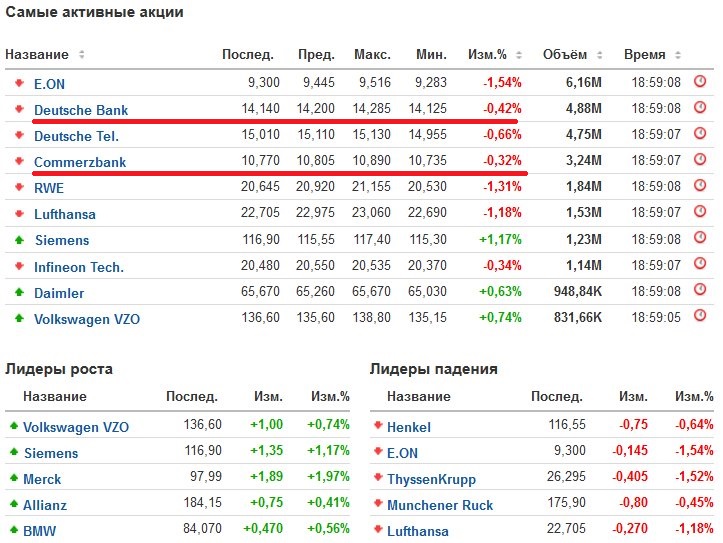Click red down arrow beside Henkel

coord(377,426)
